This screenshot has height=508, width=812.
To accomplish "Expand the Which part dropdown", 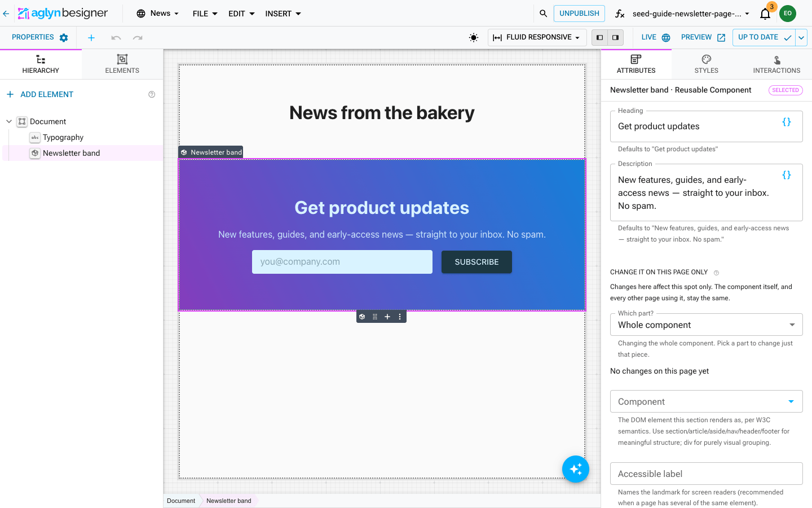I will click(x=707, y=325).
